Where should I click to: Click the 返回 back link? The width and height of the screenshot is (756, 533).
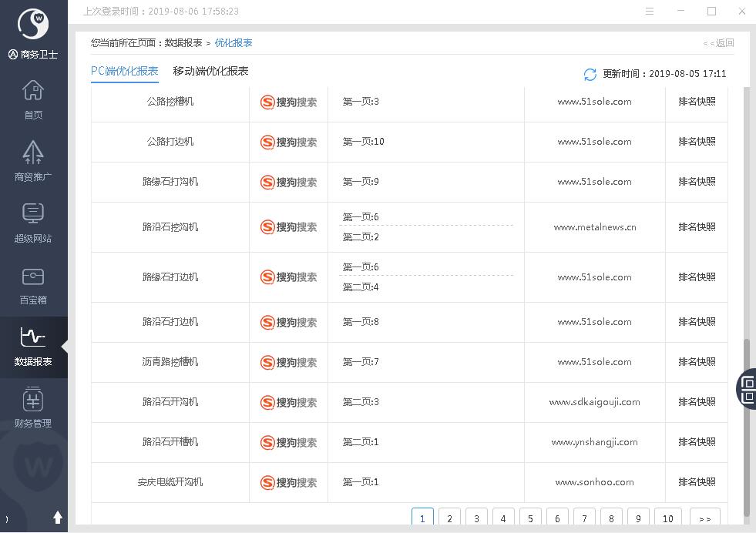[x=719, y=43]
